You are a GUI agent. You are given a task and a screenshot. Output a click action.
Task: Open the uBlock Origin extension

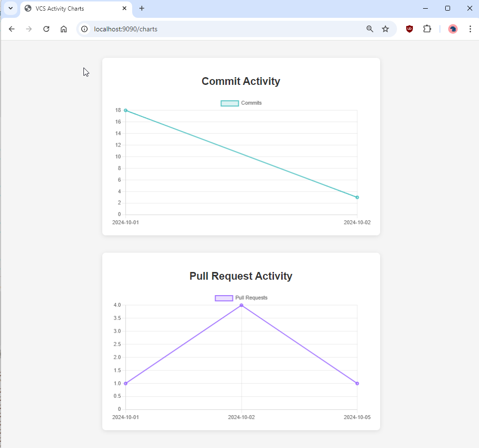click(410, 29)
